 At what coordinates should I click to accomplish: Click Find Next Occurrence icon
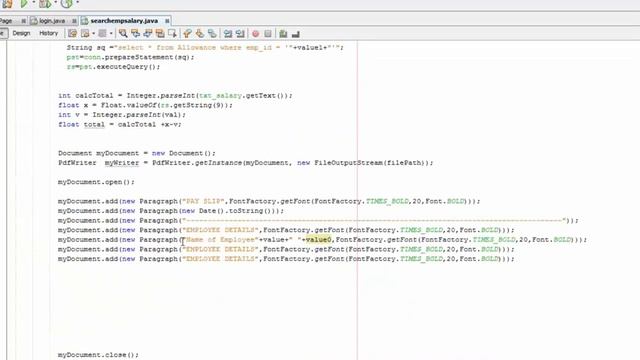pyautogui.click(x=148, y=33)
